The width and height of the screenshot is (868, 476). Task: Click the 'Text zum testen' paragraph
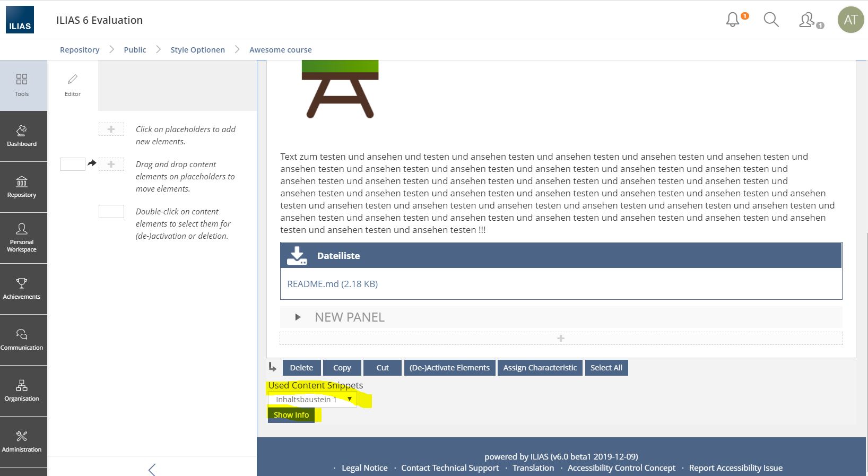pos(558,193)
